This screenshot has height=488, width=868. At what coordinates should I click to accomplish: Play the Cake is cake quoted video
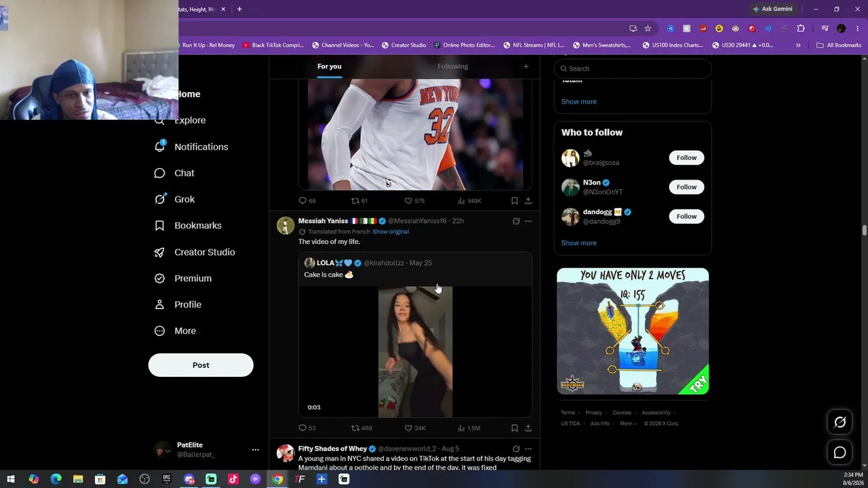[415, 352]
